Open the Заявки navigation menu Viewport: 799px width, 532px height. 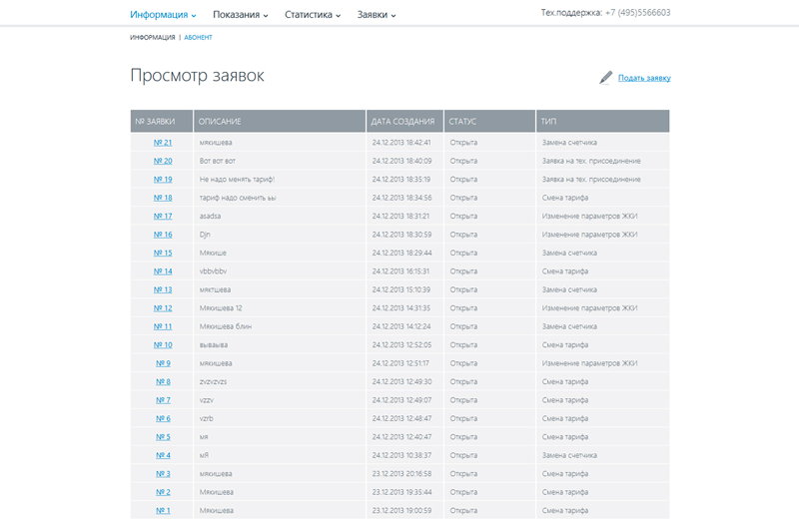[x=377, y=15]
